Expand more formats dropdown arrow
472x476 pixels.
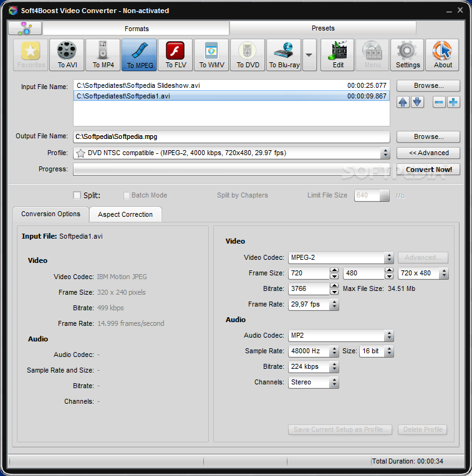tap(309, 55)
